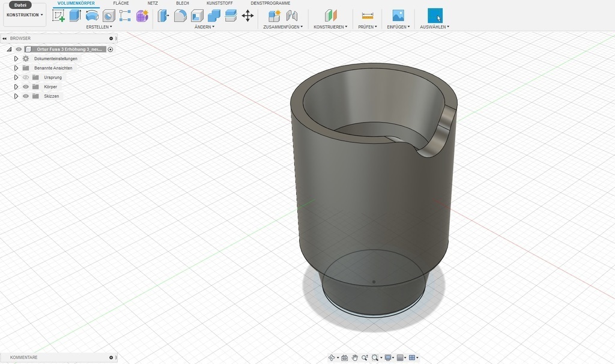Toggle visibility of Skizzen folder
Screen dimensions: 615x364
[x=26, y=96]
